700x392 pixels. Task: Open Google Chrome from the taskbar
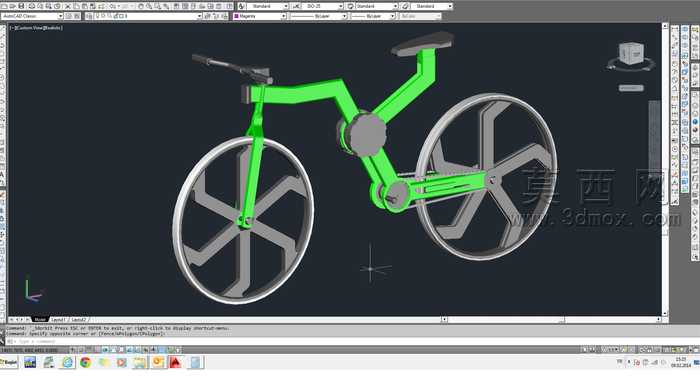(x=85, y=362)
